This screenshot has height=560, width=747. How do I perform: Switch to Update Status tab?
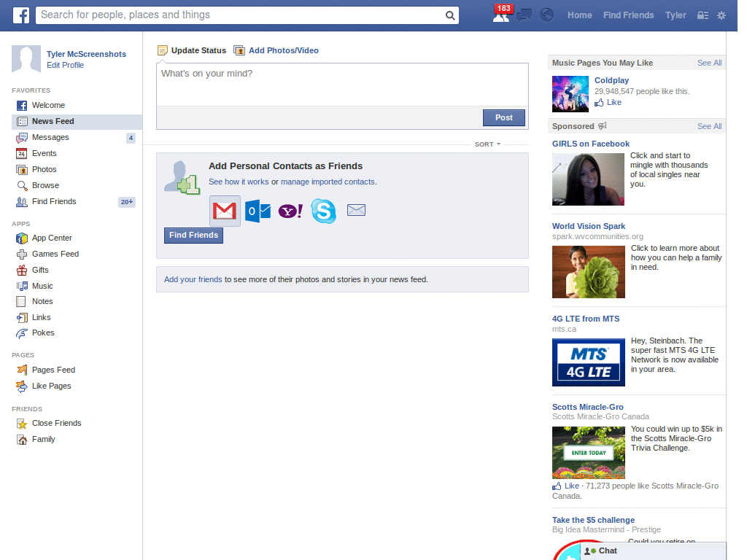(192, 50)
